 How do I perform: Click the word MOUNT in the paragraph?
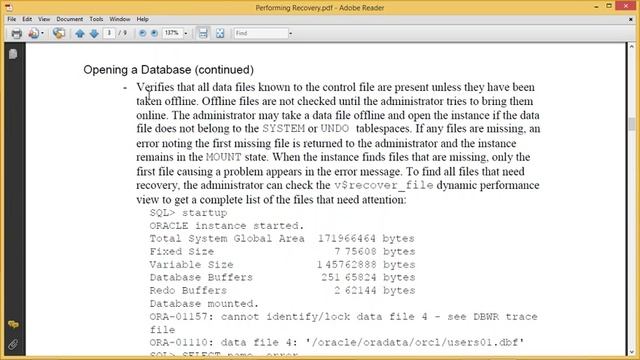[224, 158]
